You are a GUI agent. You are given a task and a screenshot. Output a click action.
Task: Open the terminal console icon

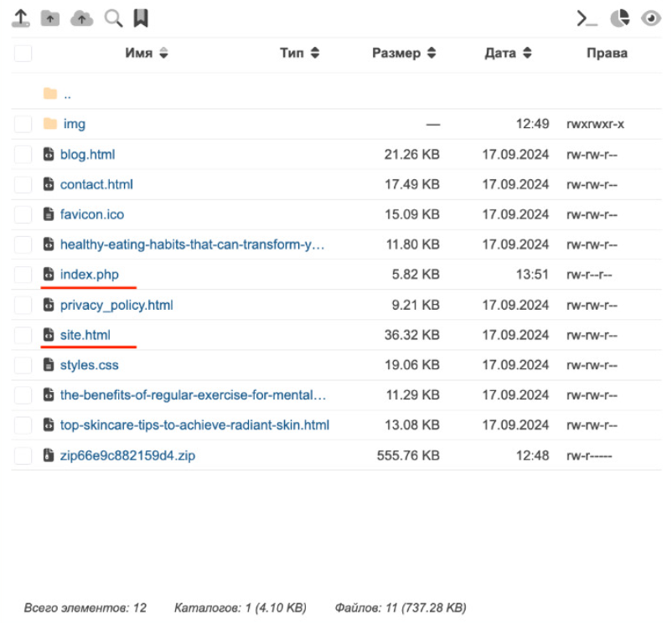tap(587, 18)
